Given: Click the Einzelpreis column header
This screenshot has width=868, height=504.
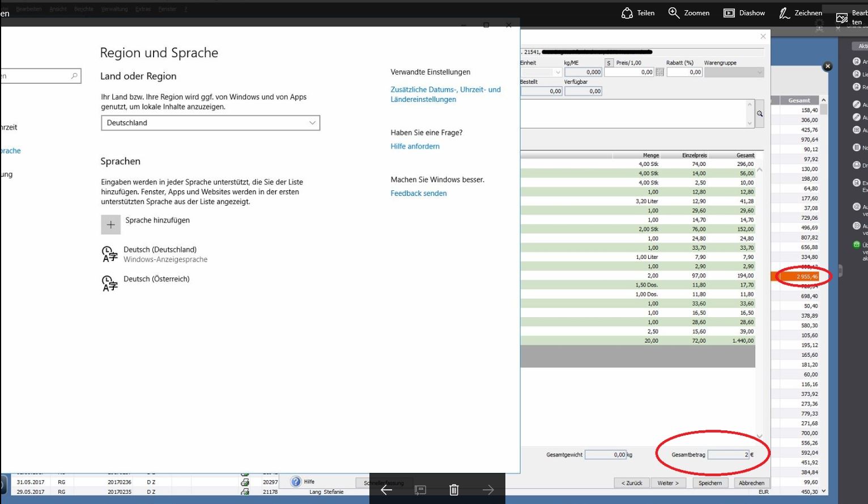Looking at the screenshot, I should pyautogui.click(x=694, y=155).
